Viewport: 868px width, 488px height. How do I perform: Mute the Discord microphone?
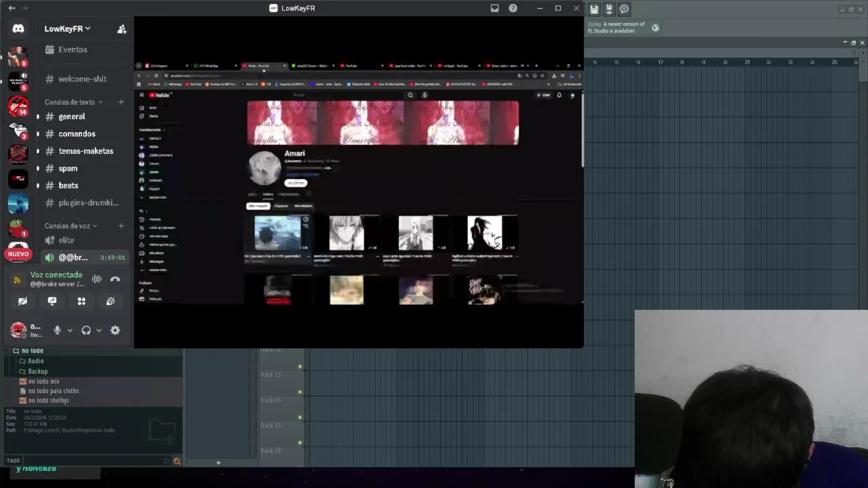coord(57,330)
